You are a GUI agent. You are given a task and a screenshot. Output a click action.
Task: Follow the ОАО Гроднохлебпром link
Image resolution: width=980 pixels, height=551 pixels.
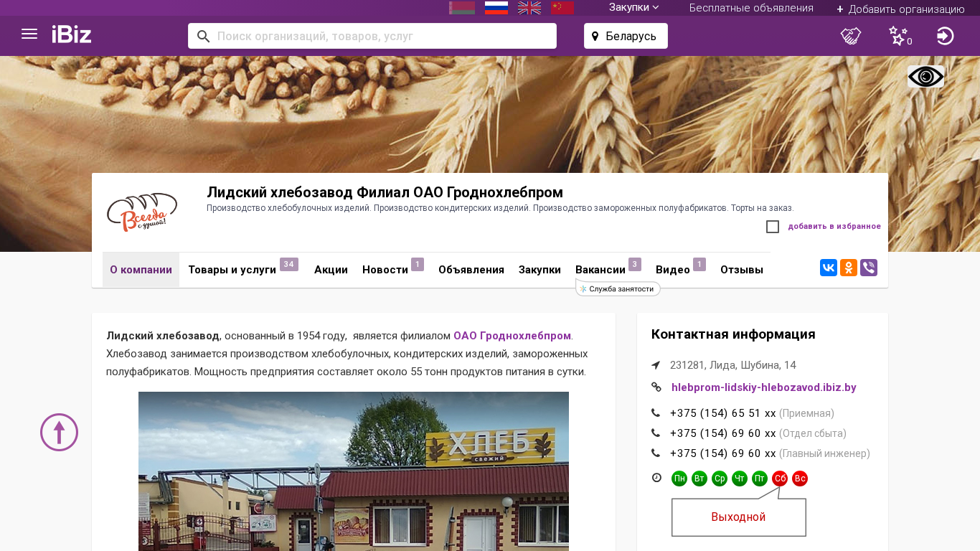click(x=512, y=335)
